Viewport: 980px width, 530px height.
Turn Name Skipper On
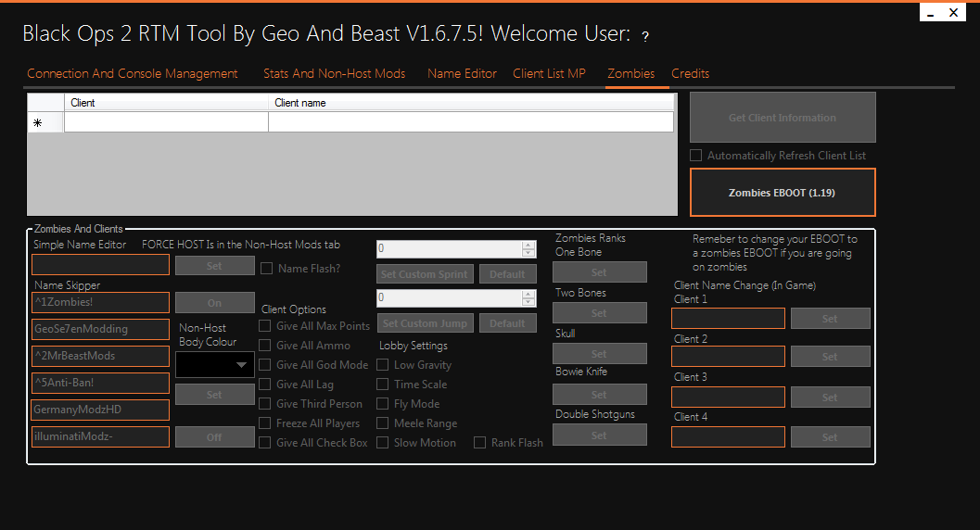click(x=214, y=303)
